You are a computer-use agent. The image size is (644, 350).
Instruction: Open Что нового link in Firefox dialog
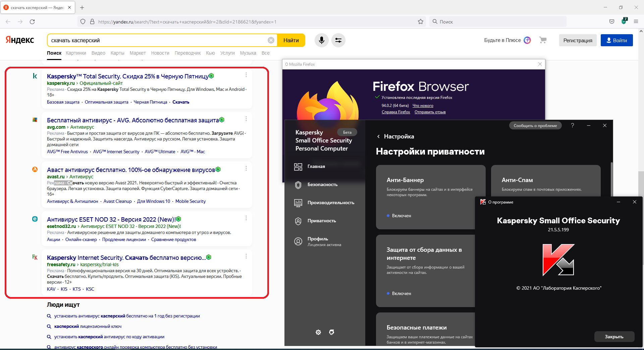tap(423, 106)
